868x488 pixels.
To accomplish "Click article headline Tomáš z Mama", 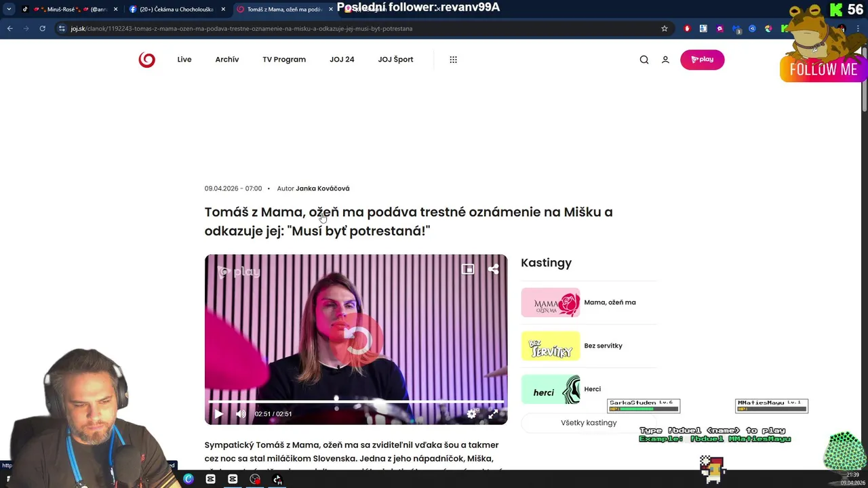I will point(408,222).
